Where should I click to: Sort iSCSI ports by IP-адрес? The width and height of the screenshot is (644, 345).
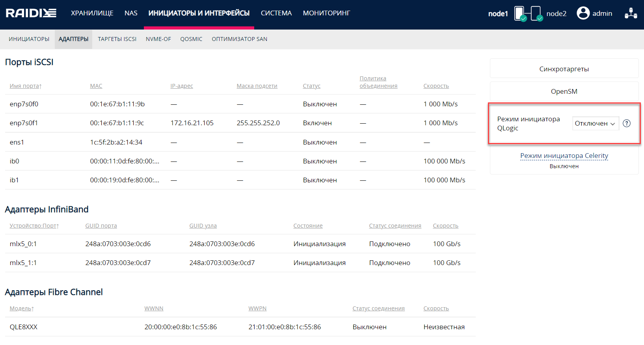coord(182,86)
